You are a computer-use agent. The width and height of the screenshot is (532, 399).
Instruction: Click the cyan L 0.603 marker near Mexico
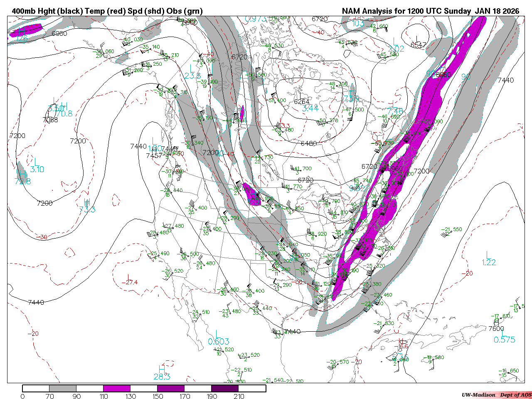coord(219,338)
